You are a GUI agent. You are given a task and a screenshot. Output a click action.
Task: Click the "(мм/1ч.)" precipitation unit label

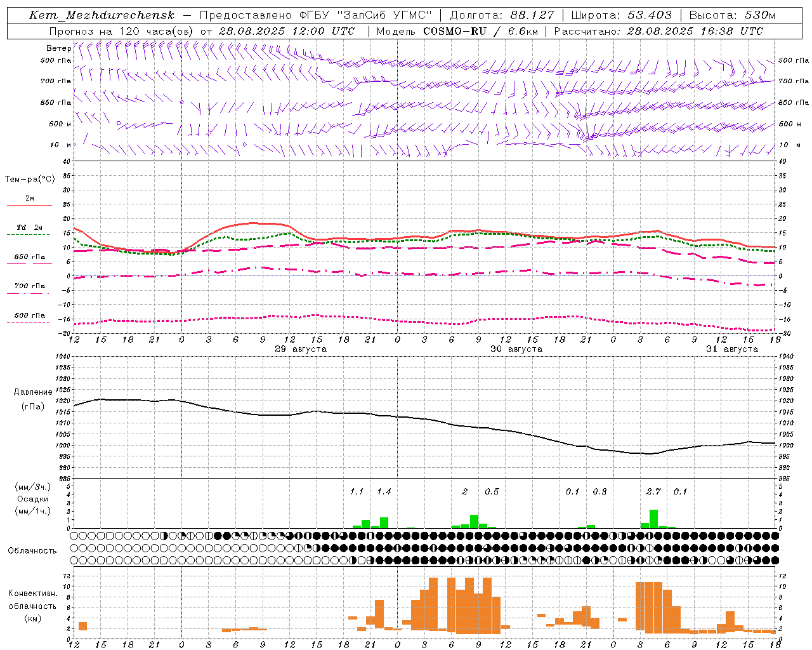32,511
